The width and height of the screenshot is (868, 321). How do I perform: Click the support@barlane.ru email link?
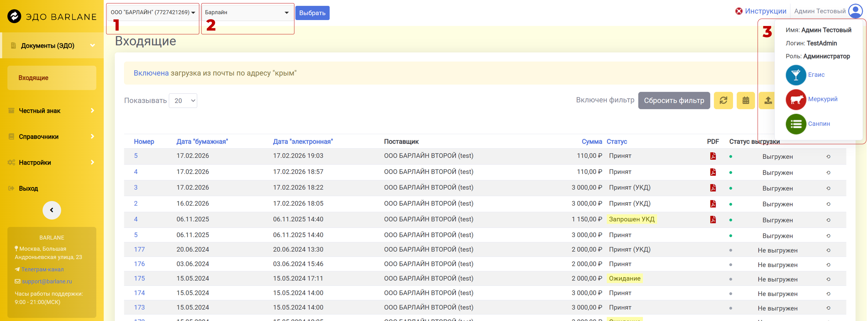(x=47, y=281)
